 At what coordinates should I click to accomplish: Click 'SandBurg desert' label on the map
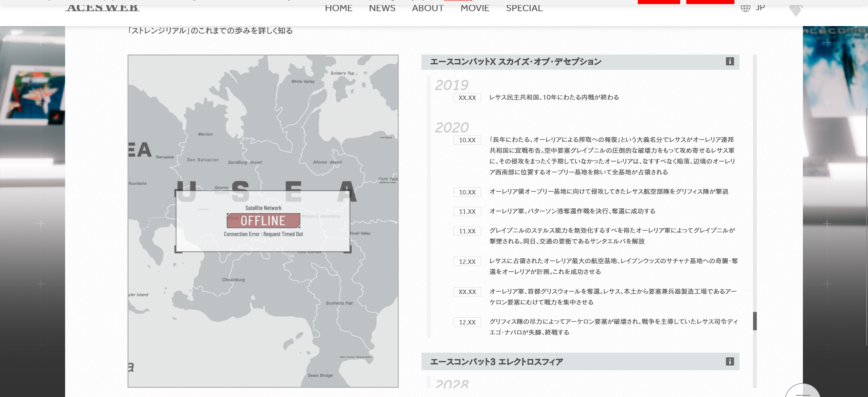click(x=245, y=162)
